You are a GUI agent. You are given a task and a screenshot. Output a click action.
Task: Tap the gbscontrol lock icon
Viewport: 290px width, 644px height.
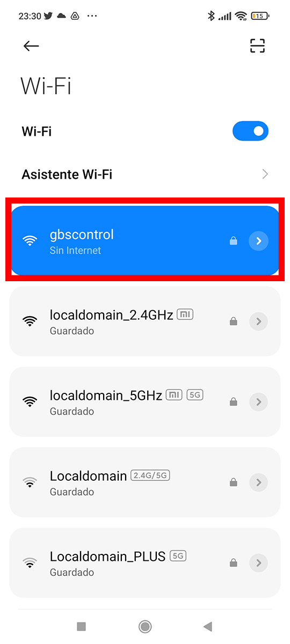point(233,241)
